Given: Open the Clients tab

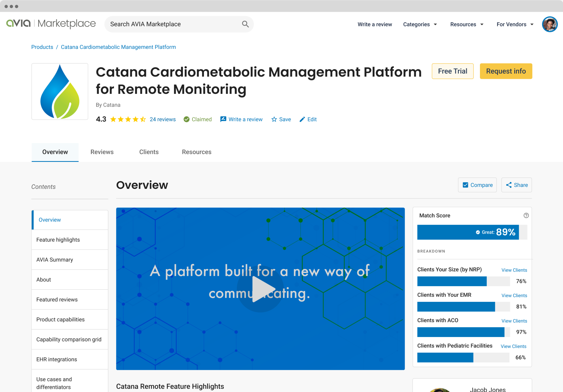Looking at the screenshot, I should (x=149, y=152).
